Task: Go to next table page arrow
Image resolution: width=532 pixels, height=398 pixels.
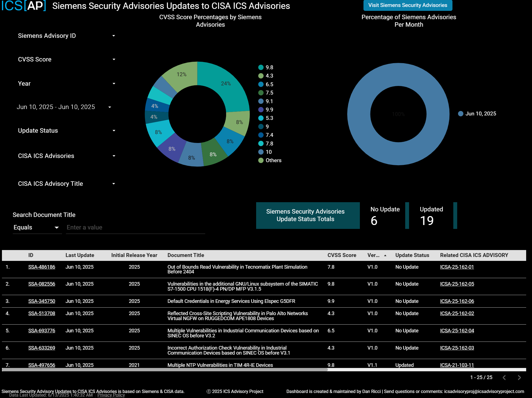Action: 519,377
